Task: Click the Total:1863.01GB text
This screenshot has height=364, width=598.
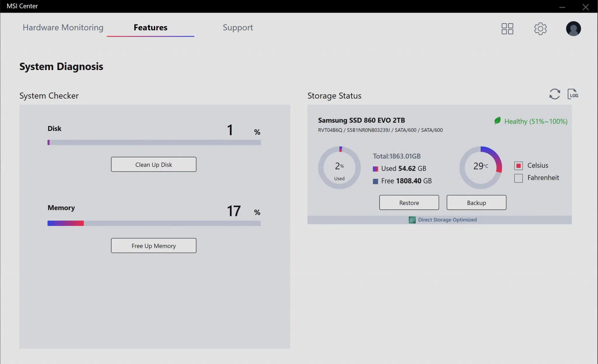Action: [x=397, y=156]
